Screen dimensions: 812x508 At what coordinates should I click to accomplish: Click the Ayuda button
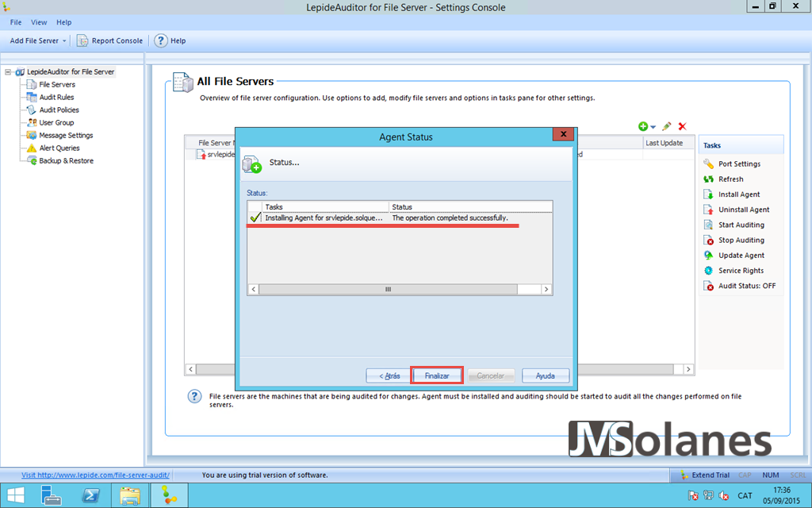point(546,375)
